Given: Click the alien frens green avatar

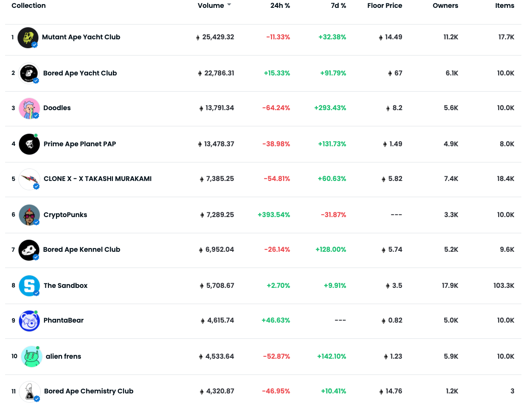Looking at the screenshot, I should coord(31,356).
